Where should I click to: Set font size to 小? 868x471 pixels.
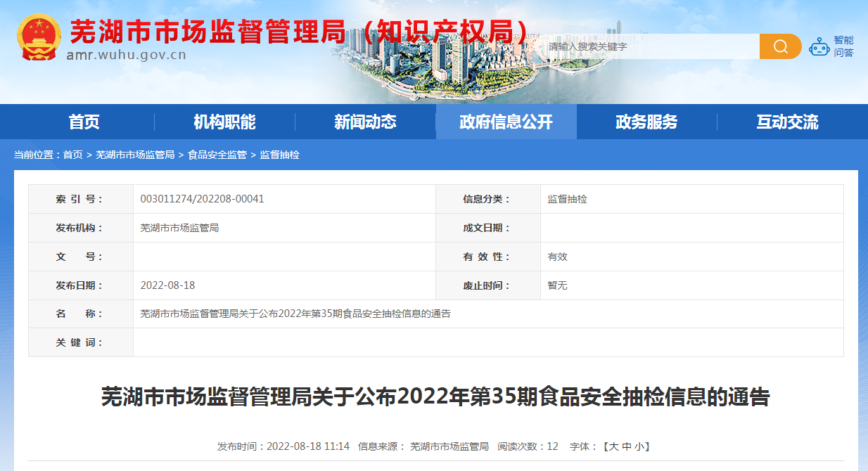(x=639, y=446)
